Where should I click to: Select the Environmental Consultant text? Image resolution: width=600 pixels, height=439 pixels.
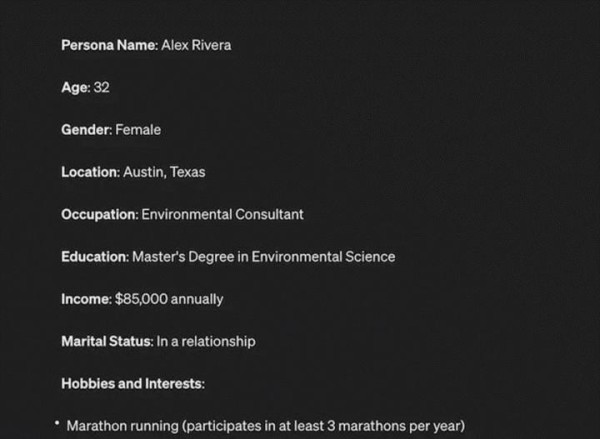[223, 214]
